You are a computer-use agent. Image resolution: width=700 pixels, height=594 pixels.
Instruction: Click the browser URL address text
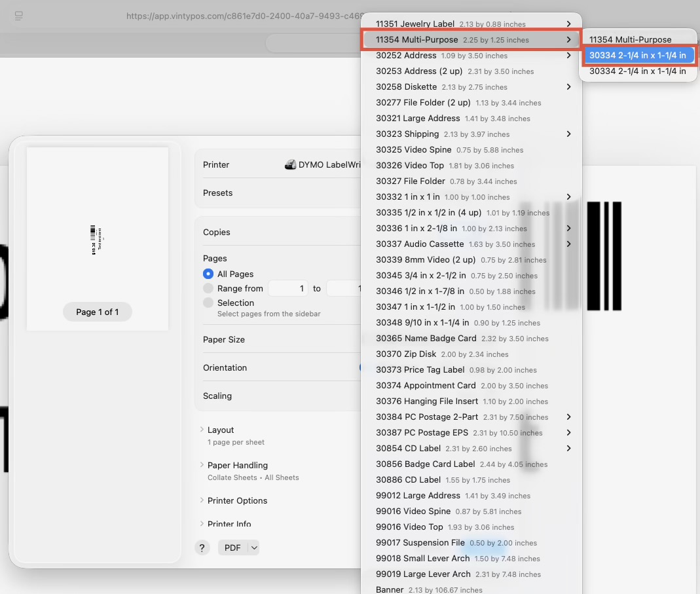[x=245, y=16]
